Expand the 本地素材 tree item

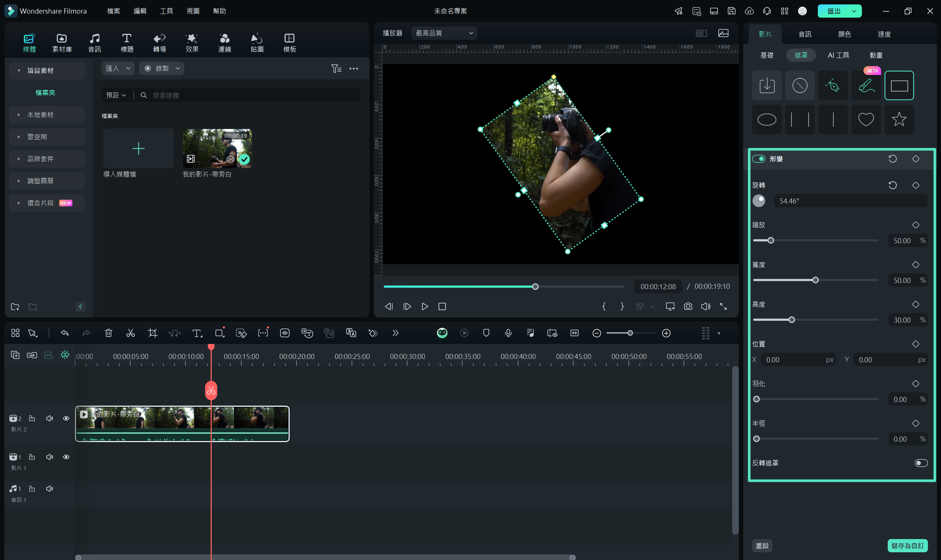pos(47,115)
